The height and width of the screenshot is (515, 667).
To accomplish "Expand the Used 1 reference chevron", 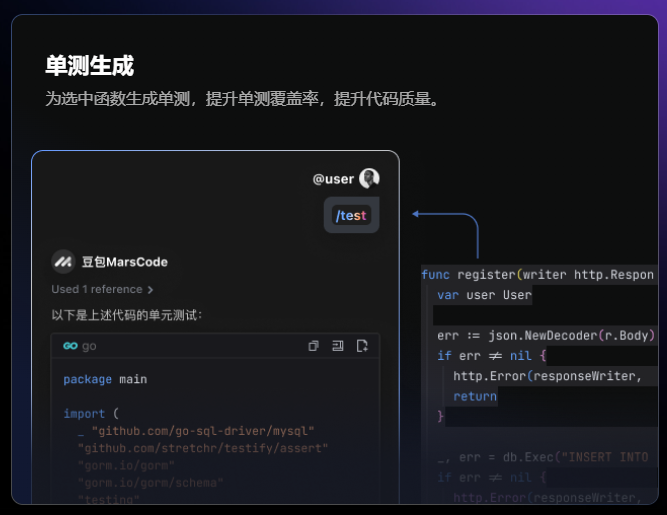I will pos(150,290).
